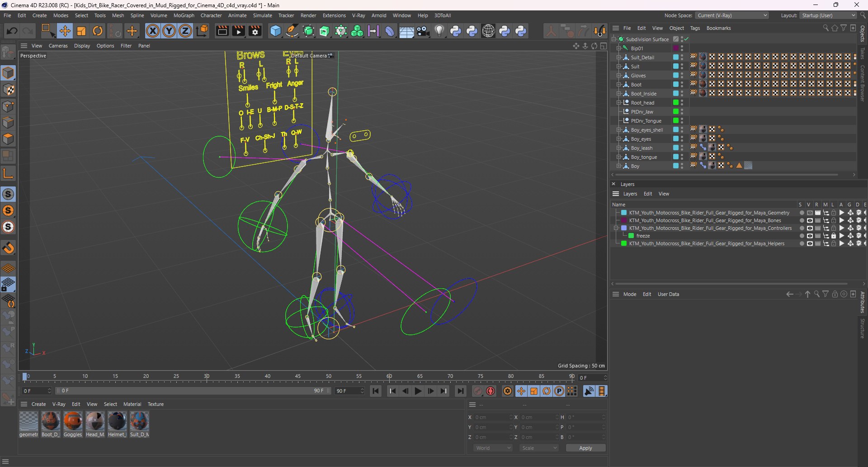Image resolution: width=868 pixels, height=467 pixels.
Task: Open the Scale mode dropdown
Action: [x=539, y=448]
